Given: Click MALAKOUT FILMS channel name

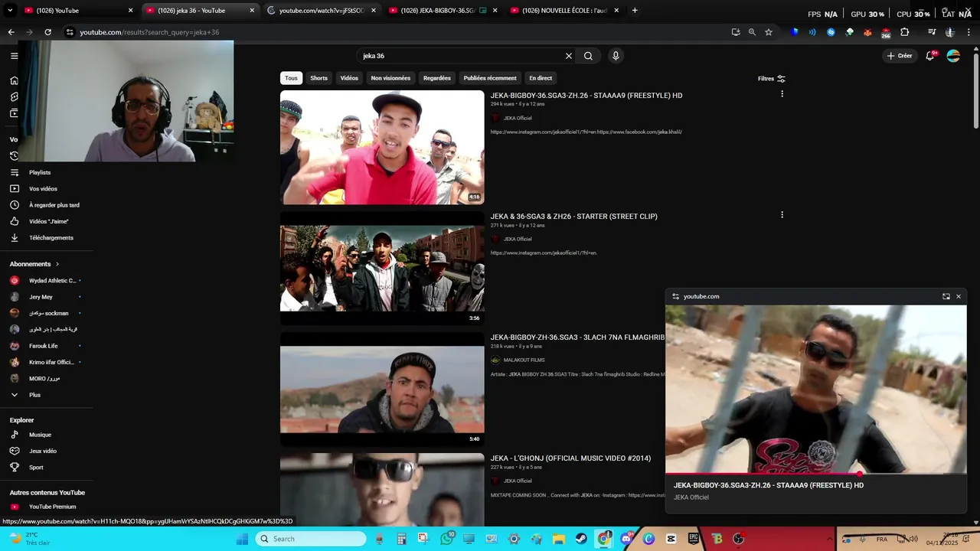Looking at the screenshot, I should pos(524,360).
